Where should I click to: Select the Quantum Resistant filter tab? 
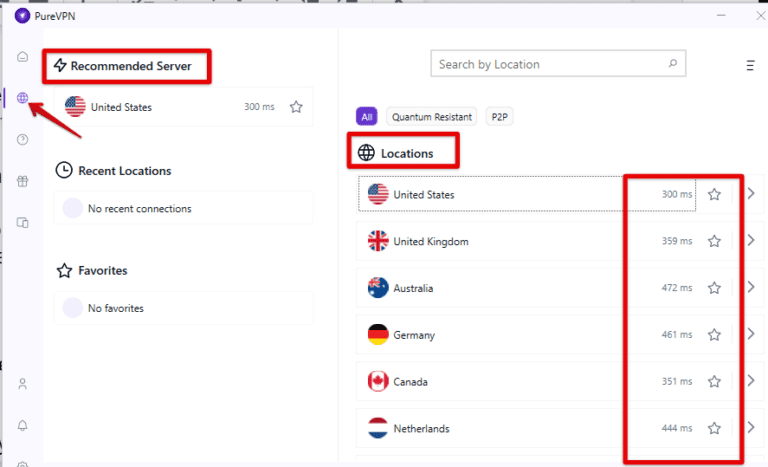click(x=432, y=117)
